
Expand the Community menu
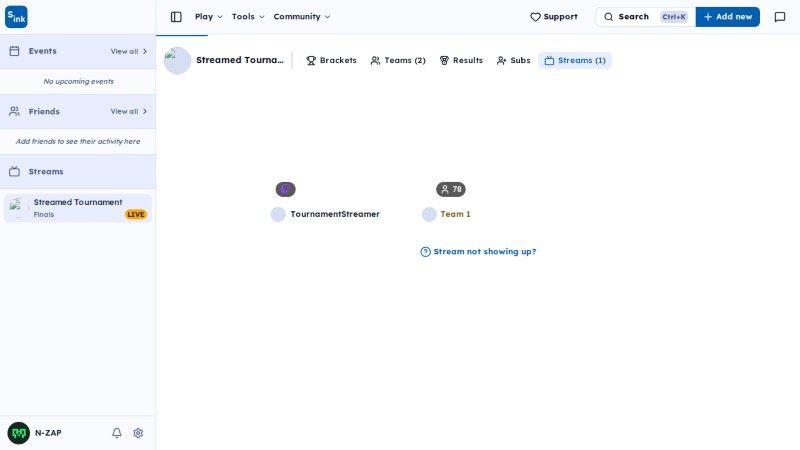click(x=302, y=17)
